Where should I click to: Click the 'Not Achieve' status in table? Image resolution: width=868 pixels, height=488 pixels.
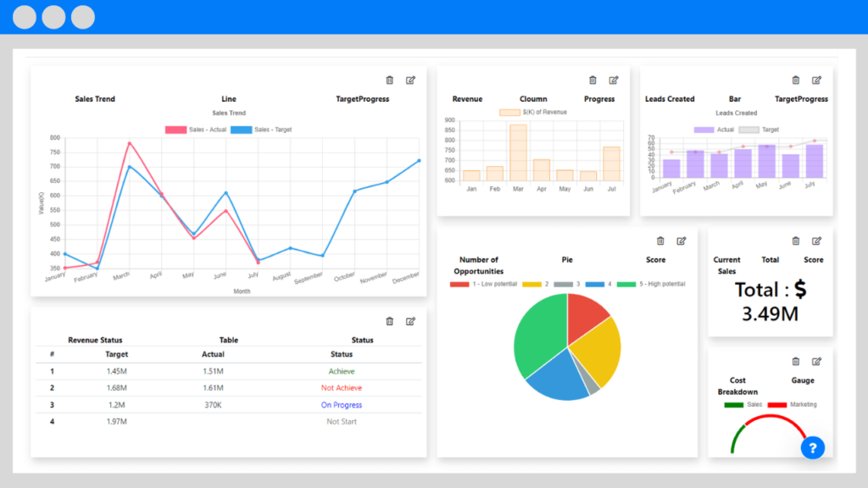point(342,388)
